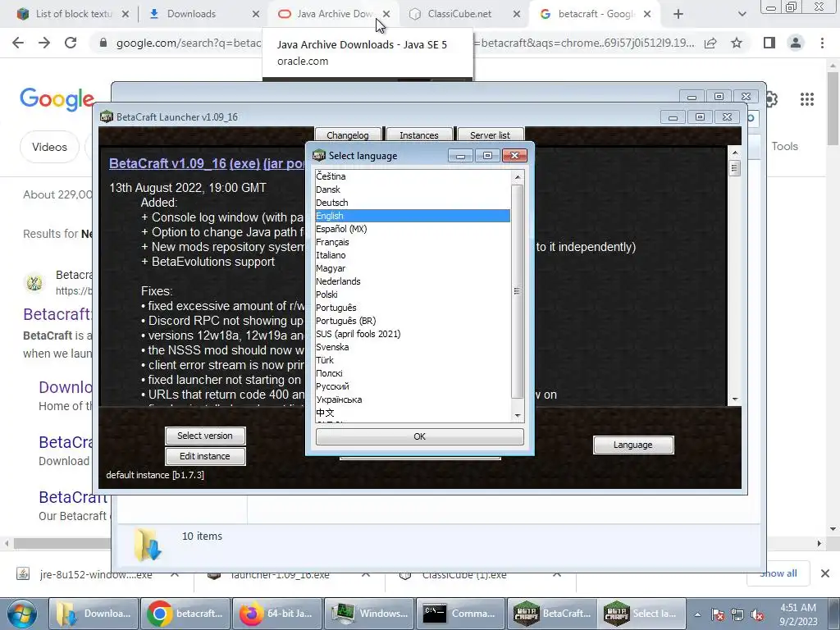Click Show all downloads link
The width and height of the screenshot is (840, 630).
778,573
